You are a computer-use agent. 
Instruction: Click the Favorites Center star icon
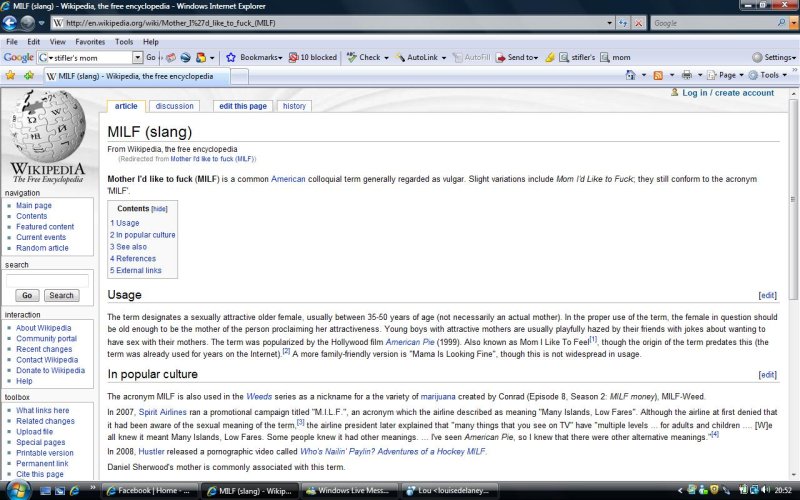coord(10,75)
